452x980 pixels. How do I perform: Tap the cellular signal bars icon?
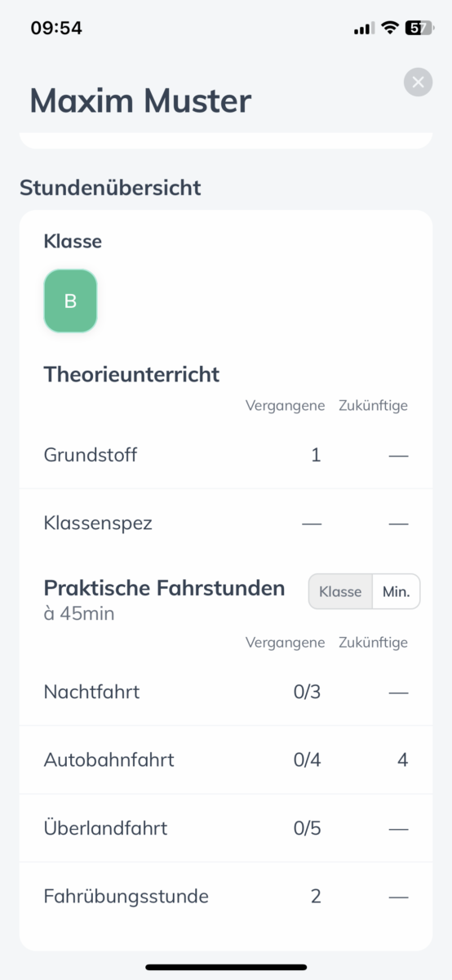[363, 29]
